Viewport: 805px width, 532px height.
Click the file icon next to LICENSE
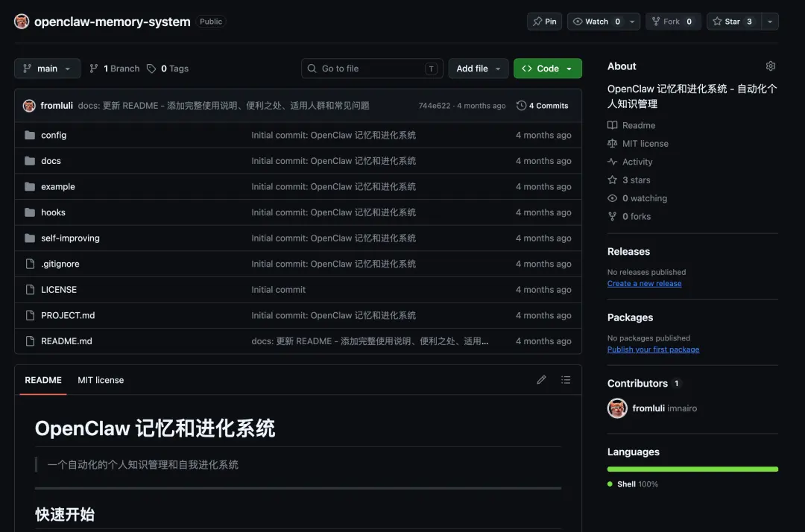30,289
